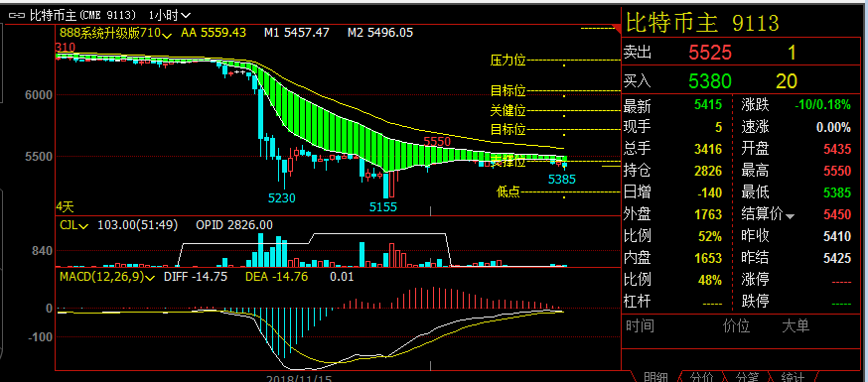This screenshot has width=868, height=382.
Task: Click the 最低 value 5385
Action: click(x=837, y=192)
